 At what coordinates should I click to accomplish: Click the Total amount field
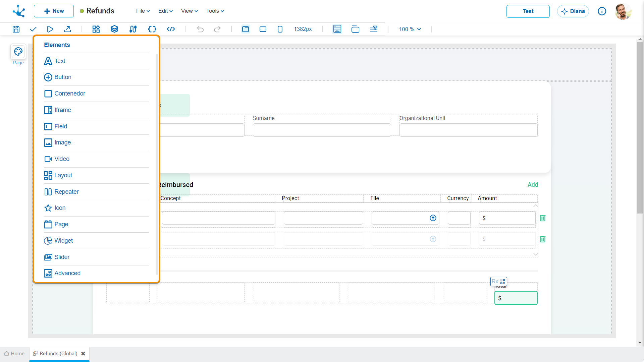pyautogui.click(x=516, y=298)
